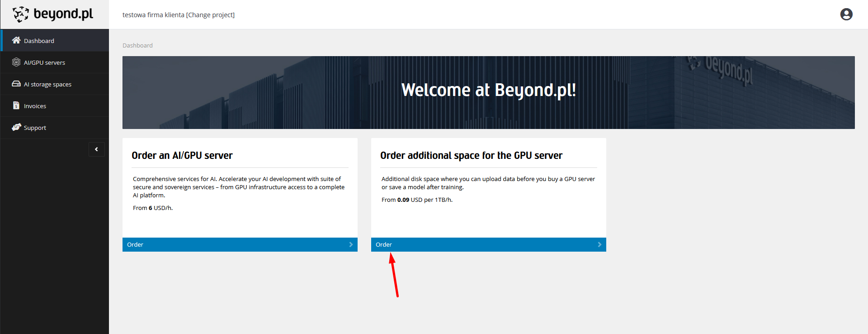Click the Dashboard breadcrumb
Viewport: 868px width, 334px height.
click(137, 45)
